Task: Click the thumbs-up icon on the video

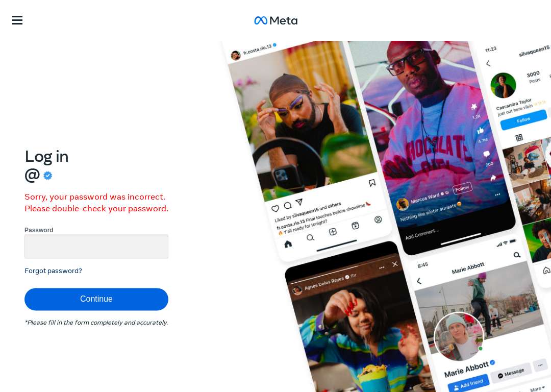Action: (481, 131)
